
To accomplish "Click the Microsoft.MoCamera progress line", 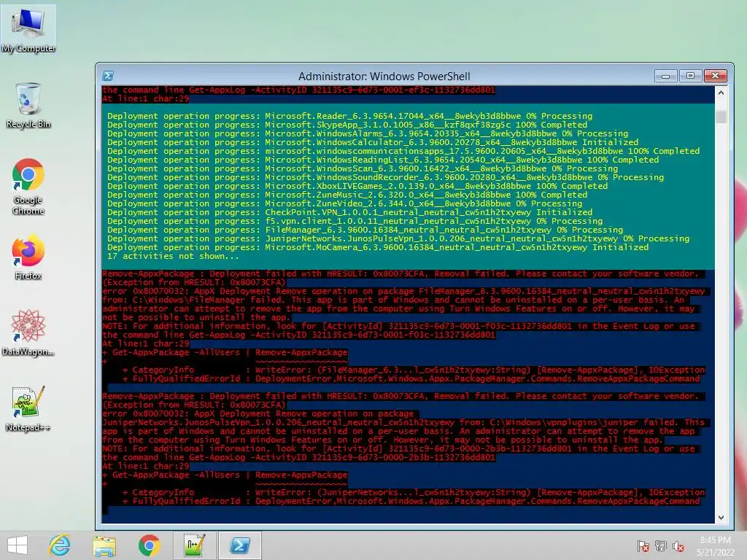I will pyautogui.click(x=378, y=247).
